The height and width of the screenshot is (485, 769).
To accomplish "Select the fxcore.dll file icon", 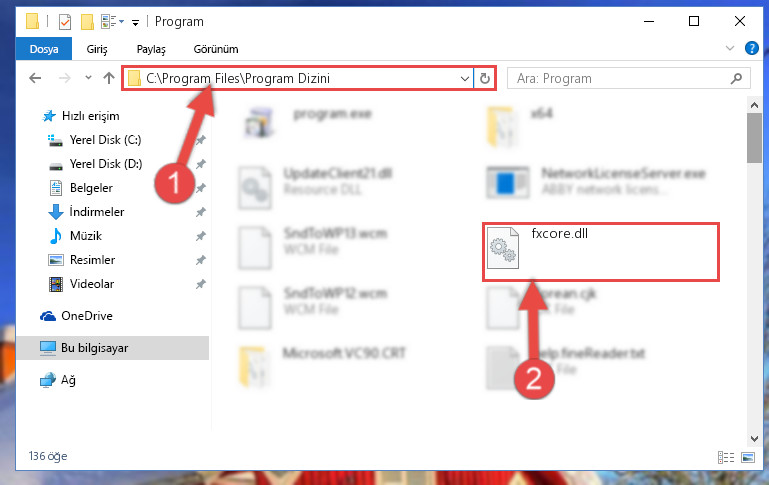I will coord(503,248).
